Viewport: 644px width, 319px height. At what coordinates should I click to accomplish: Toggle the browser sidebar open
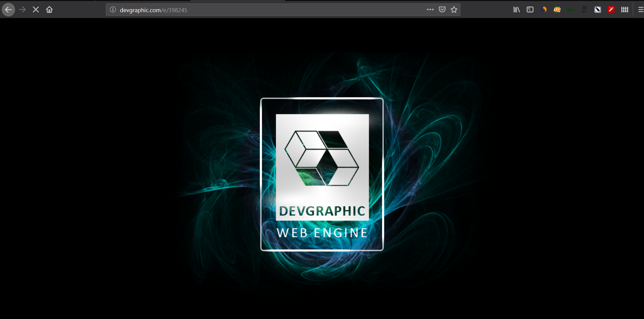(529, 9)
